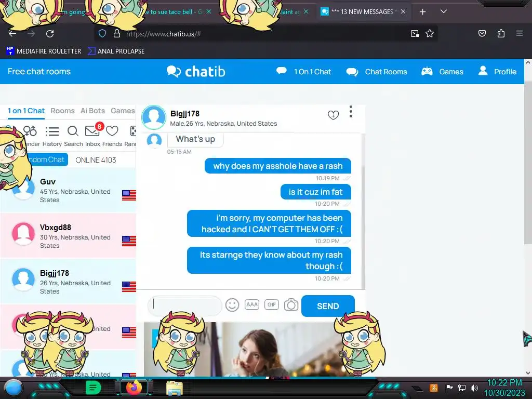Screen dimensions: 532x399
Task: Click the ONLINE 4103 counter
Action: pos(96,160)
